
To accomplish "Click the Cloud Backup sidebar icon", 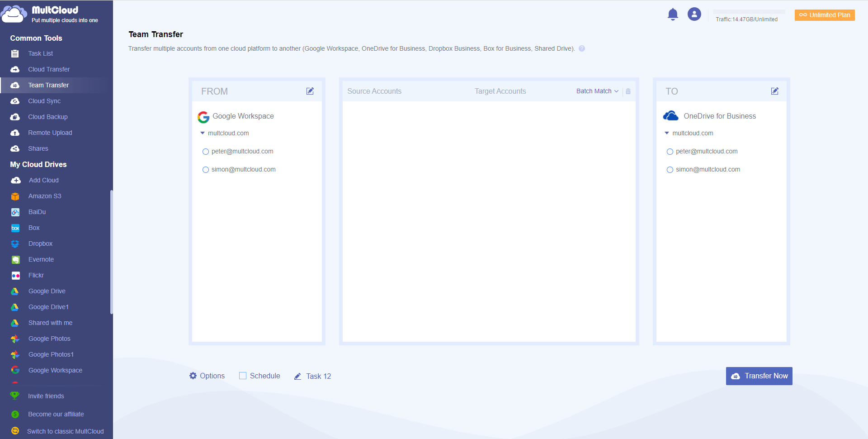I will [15, 117].
